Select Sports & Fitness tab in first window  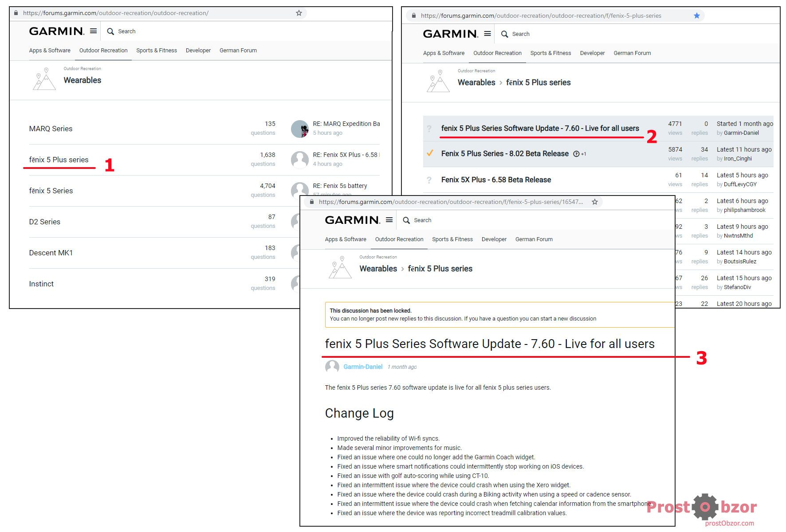(157, 51)
